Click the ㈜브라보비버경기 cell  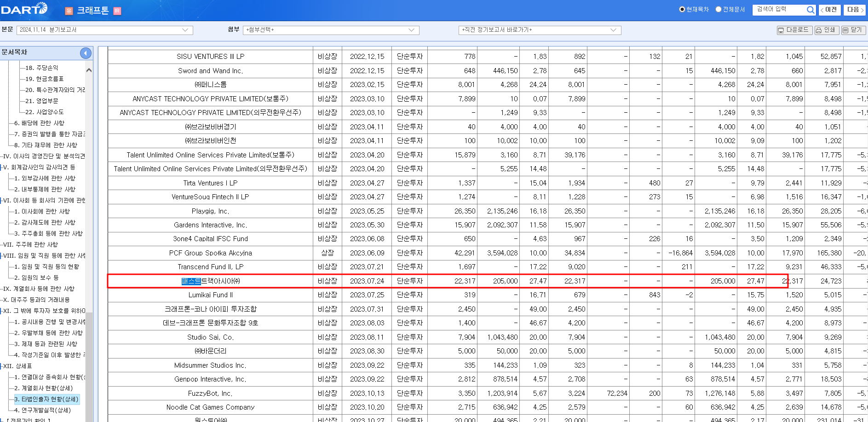pyautogui.click(x=210, y=127)
